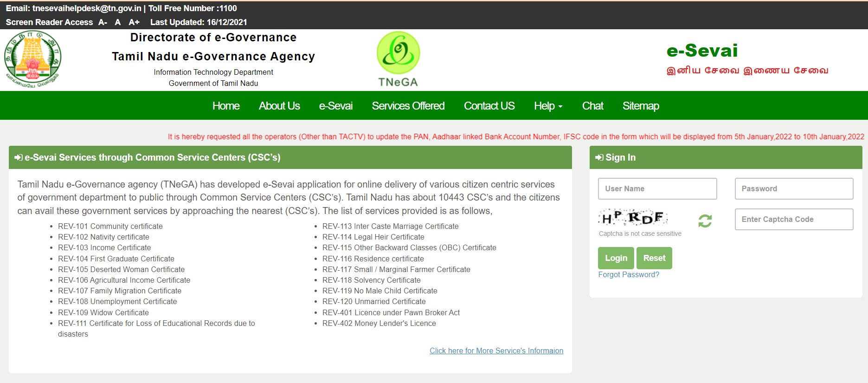Open the Forgot Password link
This screenshot has width=868, height=383.
(629, 274)
